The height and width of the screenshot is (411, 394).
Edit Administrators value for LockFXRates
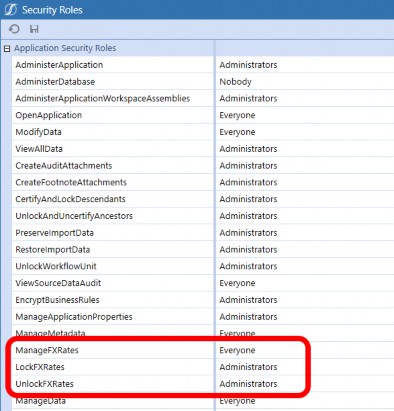248,367
